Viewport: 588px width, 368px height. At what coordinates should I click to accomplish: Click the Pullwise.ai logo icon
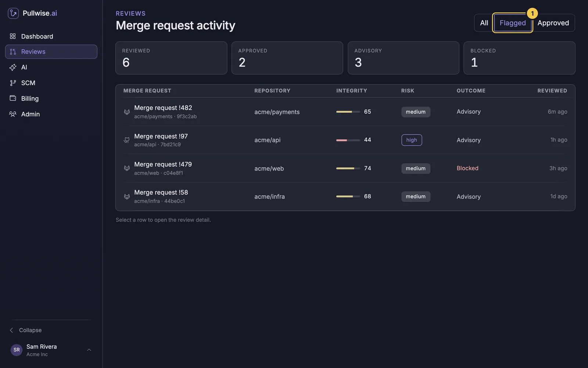coord(13,13)
